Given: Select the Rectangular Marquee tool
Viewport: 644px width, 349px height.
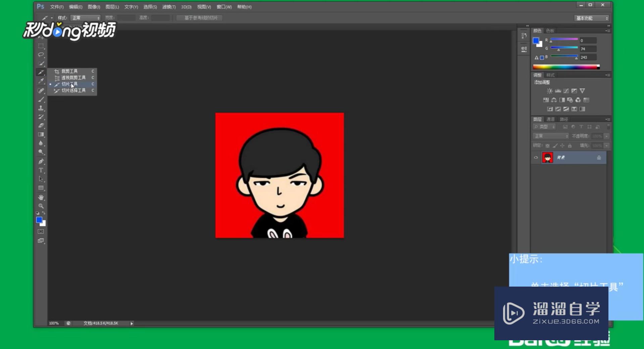Looking at the screenshot, I should point(41,46).
